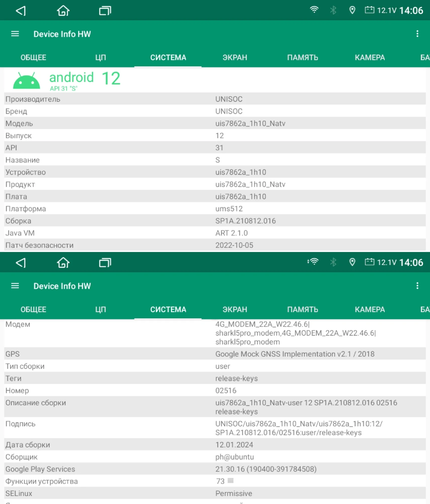Click the Плата value uis7862a_1h10
This screenshot has width=430, height=504.
pyautogui.click(x=241, y=197)
